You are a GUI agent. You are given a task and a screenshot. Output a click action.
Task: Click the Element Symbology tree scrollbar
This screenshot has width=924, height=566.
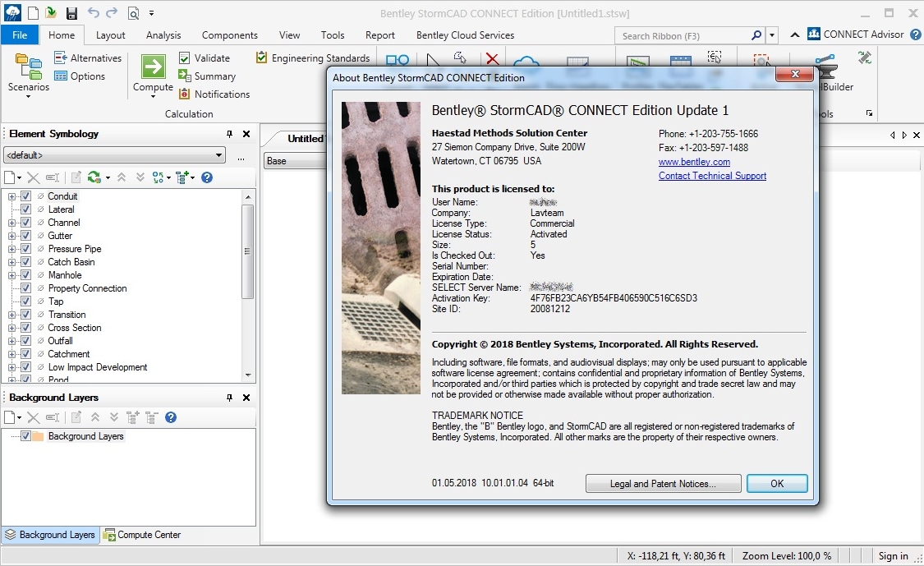pyautogui.click(x=247, y=251)
